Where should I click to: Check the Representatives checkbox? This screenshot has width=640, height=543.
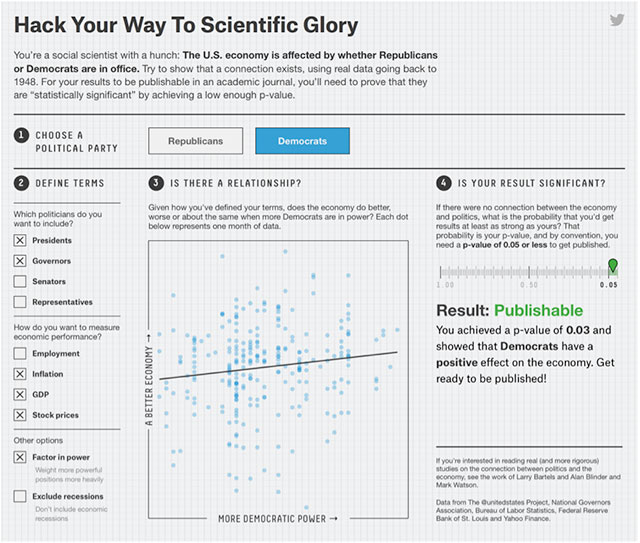pyautogui.click(x=20, y=302)
